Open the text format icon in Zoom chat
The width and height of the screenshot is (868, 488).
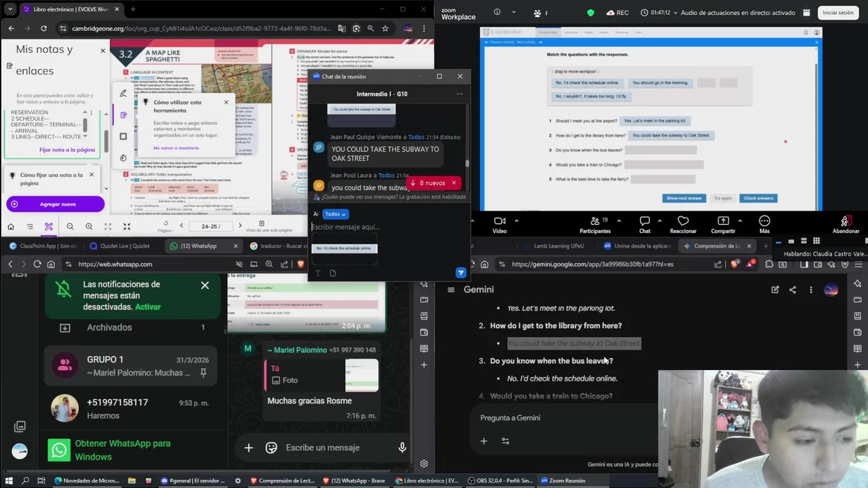pyautogui.click(x=317, y=273)
